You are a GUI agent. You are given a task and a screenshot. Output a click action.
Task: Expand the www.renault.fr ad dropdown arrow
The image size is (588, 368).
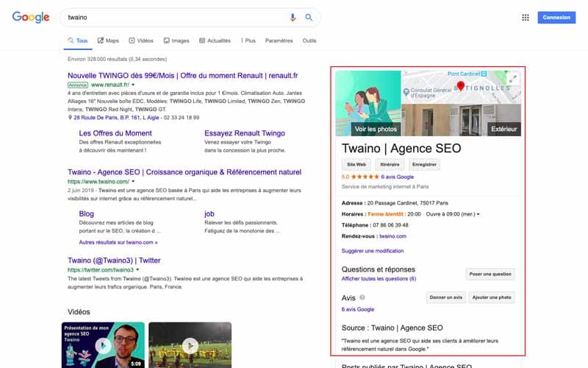pos(133,85)
